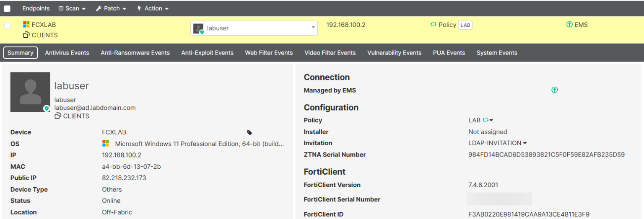Open the Anti-Exploit Events tab
This screenshot has width=644, height=219.
click(207, 53)
